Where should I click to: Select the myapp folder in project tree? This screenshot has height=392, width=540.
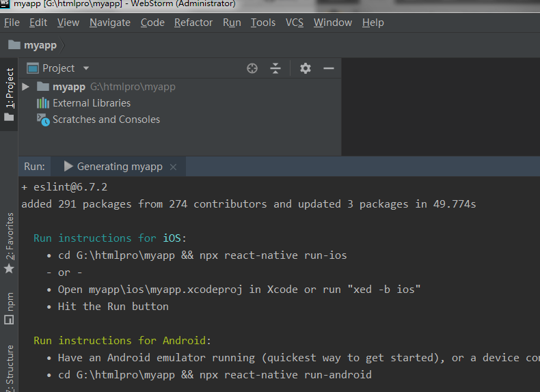point(69,87)
